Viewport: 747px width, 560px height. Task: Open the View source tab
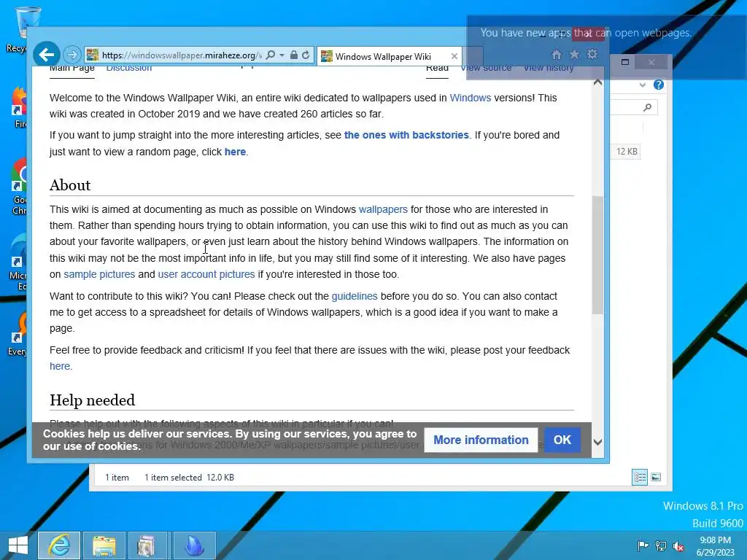[x=486, y=68]
